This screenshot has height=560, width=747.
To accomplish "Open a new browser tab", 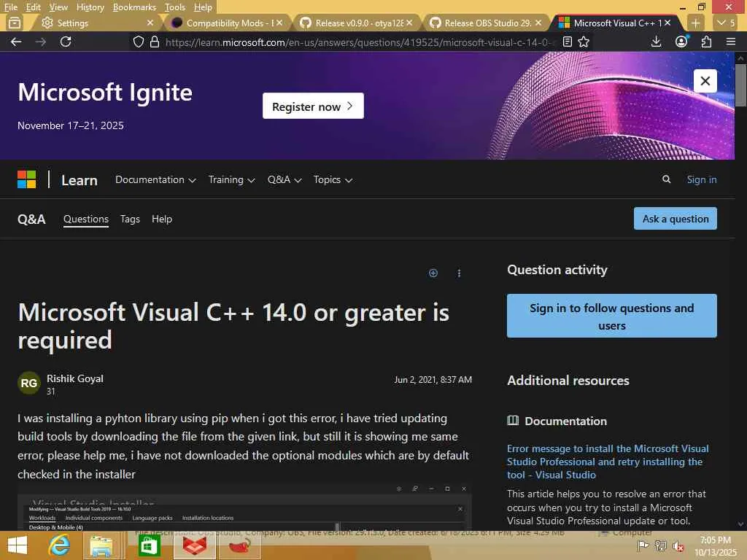I will tap(695, 23).
